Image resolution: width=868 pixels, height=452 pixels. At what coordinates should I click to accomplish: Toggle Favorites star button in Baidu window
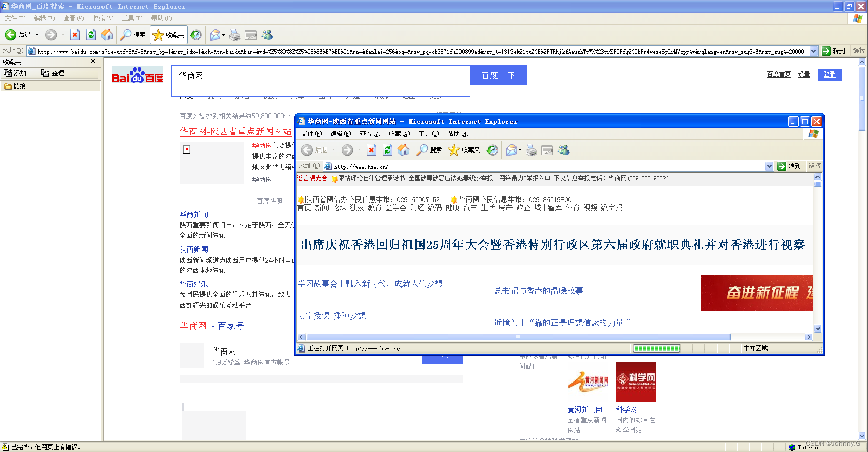(x=169, y=35)
